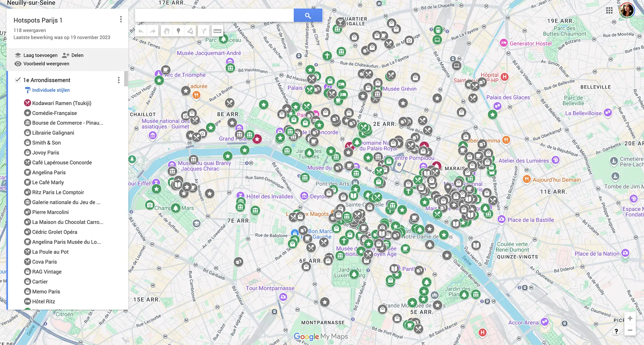
Task: Uncheck the 1e Arrondissement layer checkbox
Action: click(x=18, y=80)
